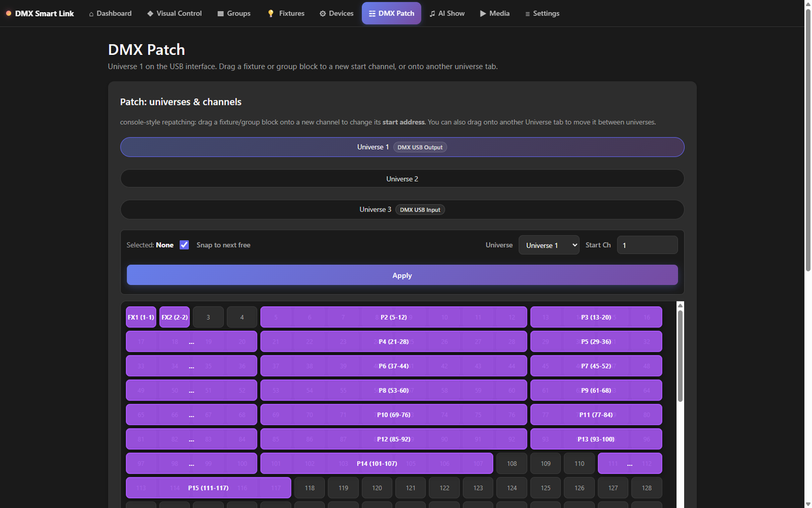The image size is (812, 508).
Task: Select the P12 (85-92) fixture block
Action: (x=393, y=439)
